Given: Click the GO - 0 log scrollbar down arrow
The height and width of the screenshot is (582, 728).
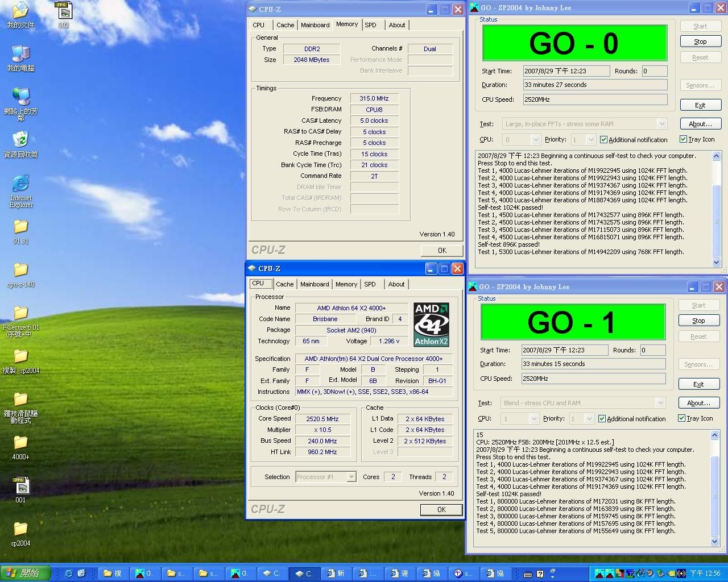Looking at the screenshot, I should [x=717, y=262].
